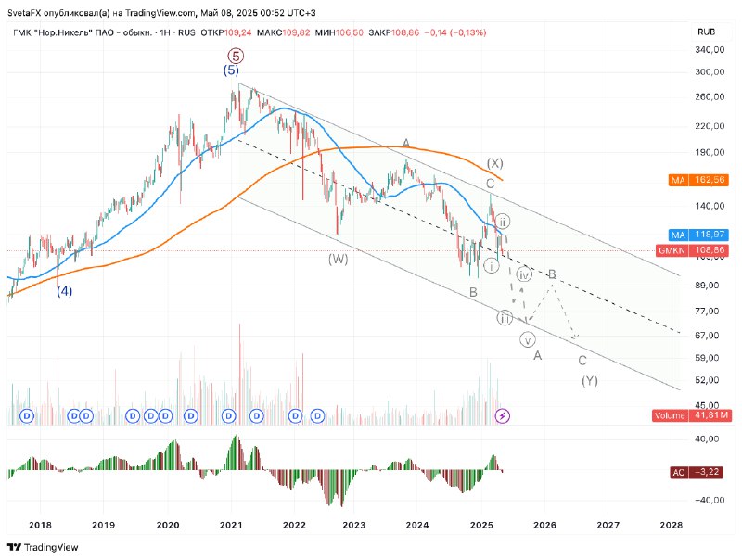Click the 340,00 price axis label
The width and height of the screenshot is (742, 560).
[710, 50]
